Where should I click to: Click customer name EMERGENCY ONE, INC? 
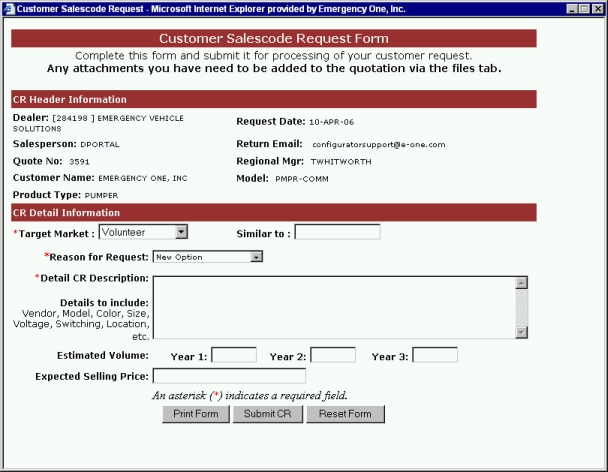click(x=143, y=178)
